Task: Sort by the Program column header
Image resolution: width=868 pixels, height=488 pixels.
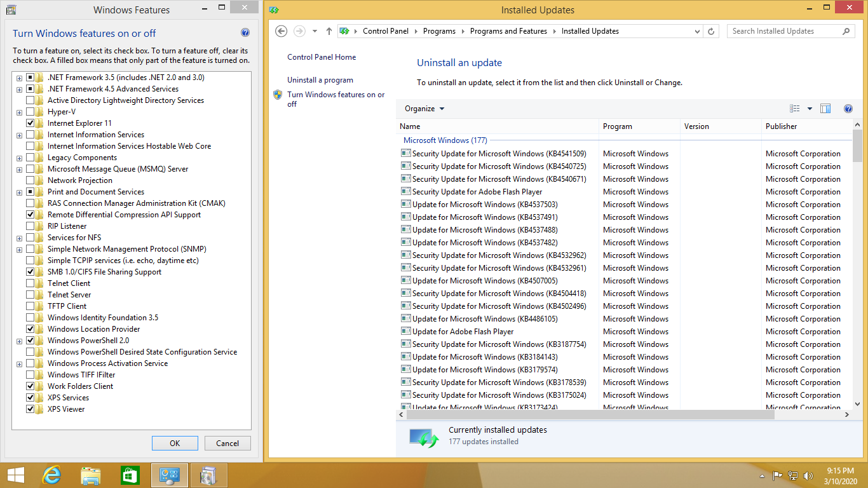Action: pyautogui.click(x=640, y=126)
